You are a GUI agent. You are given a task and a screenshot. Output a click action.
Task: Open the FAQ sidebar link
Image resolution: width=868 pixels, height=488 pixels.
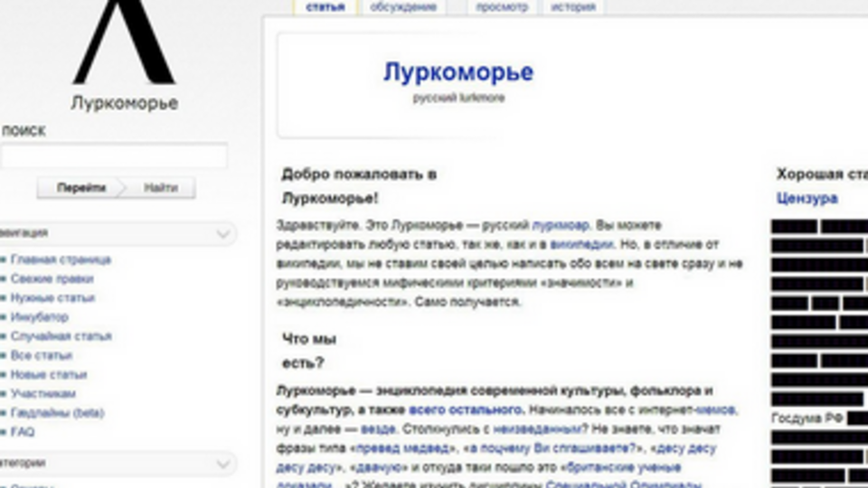(22, 432)
